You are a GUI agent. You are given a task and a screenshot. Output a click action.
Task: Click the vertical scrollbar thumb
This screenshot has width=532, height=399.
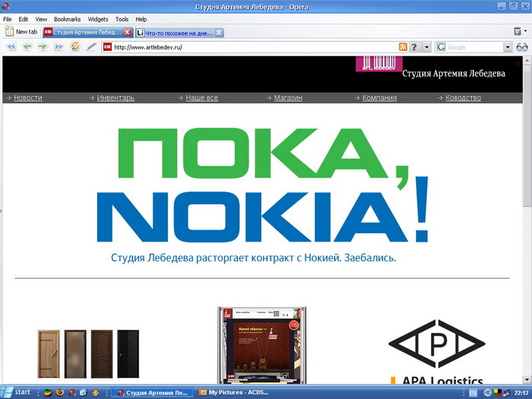tap(527, 136)
